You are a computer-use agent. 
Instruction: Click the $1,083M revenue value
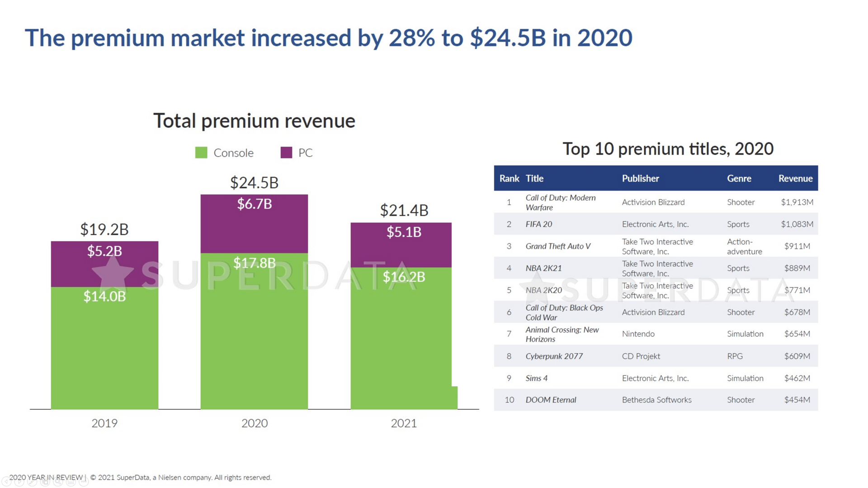click(797, 224)
